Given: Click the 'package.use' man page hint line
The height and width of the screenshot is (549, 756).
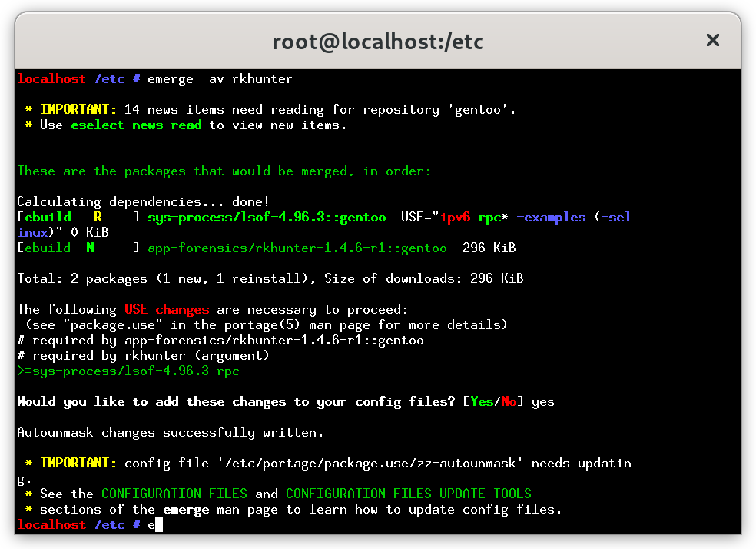Looking at the screenshot, I should (x=266, y=325).
